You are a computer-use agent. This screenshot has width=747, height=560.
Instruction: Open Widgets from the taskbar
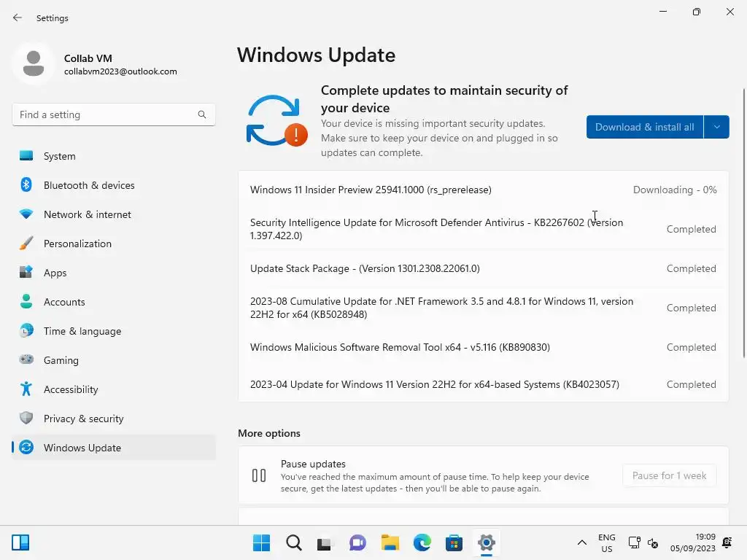[x=20, y=542]
